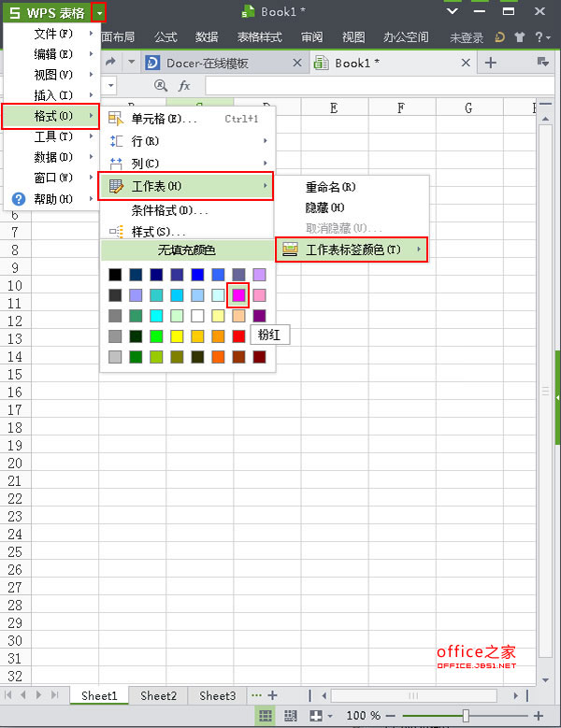Switch to the 办公空间 ribbon tab
This screenshot has height=728, width=561.
[406, 37]
